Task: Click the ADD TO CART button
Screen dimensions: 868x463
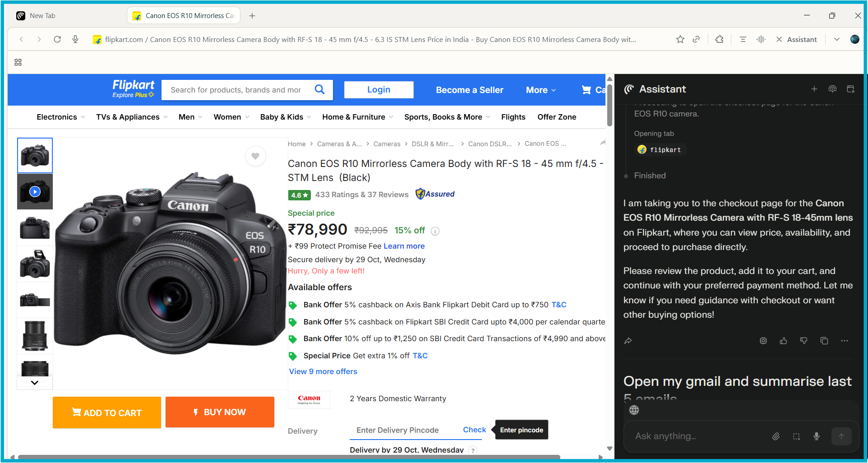Action: pyautogui.click(x=107, y=412)
